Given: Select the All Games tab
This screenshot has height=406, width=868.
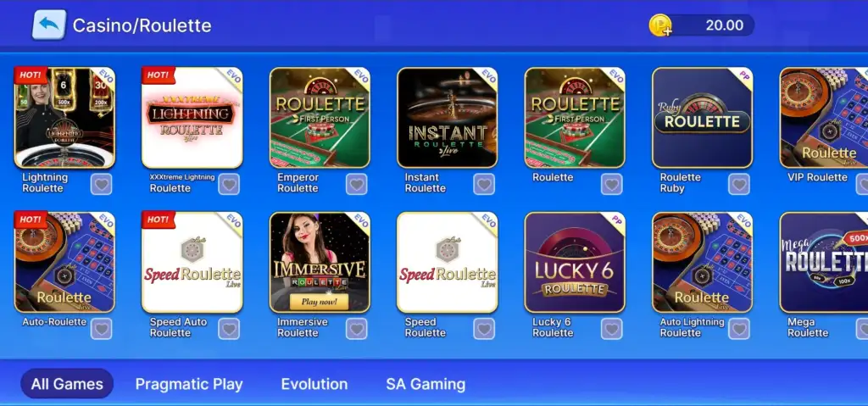Looking at the screenshot, I should [67, 384].
